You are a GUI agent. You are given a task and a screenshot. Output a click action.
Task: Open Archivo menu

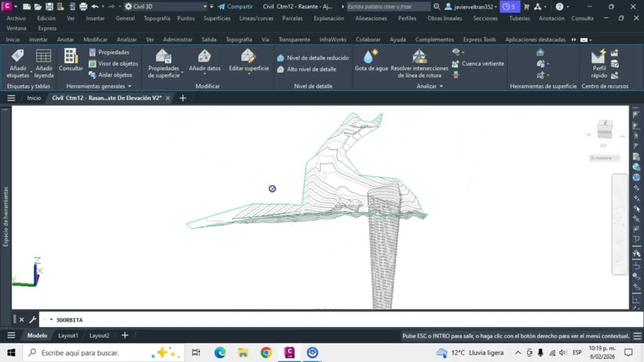16,18
